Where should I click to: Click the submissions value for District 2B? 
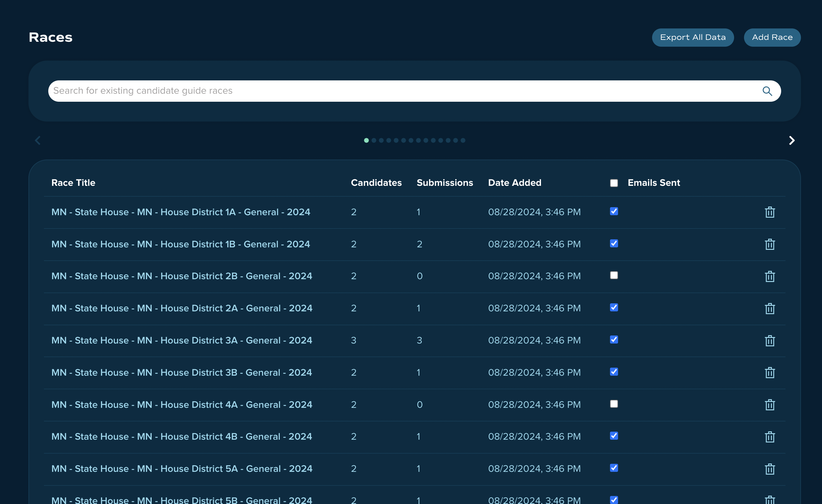coord(420,276)
